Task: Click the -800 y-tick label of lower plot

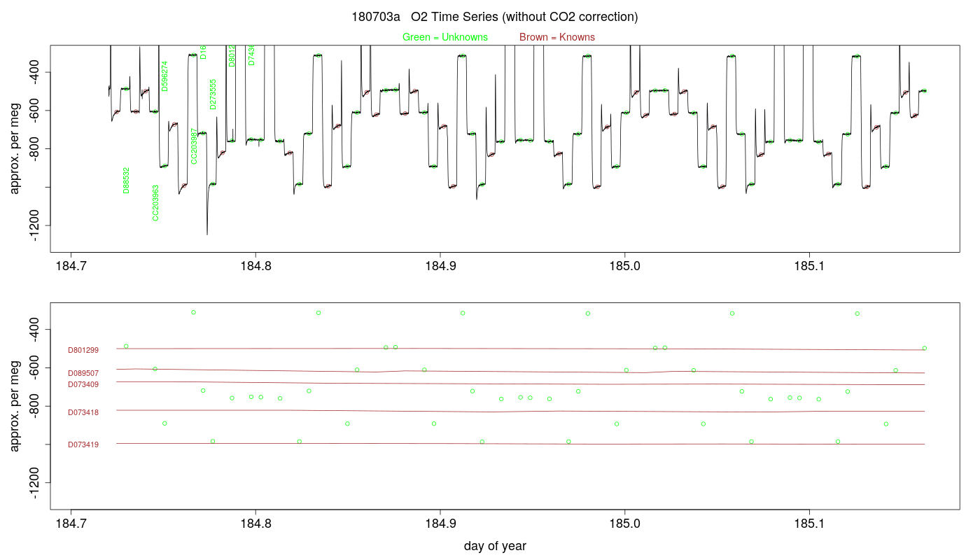Action: pos(36,407)
